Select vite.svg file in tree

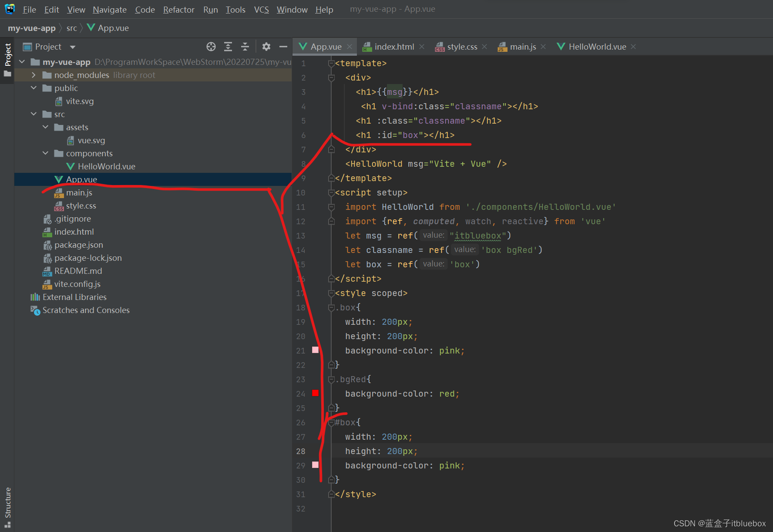click(x=74, y=101)
